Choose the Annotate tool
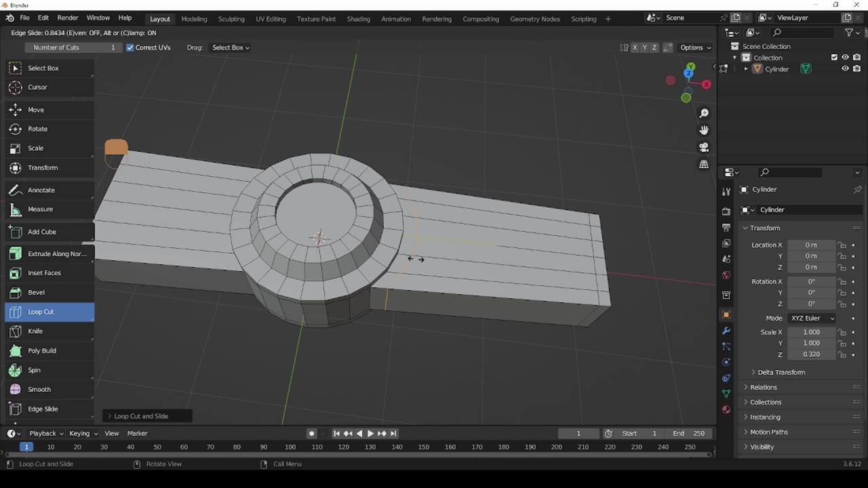 pos(50,190)
